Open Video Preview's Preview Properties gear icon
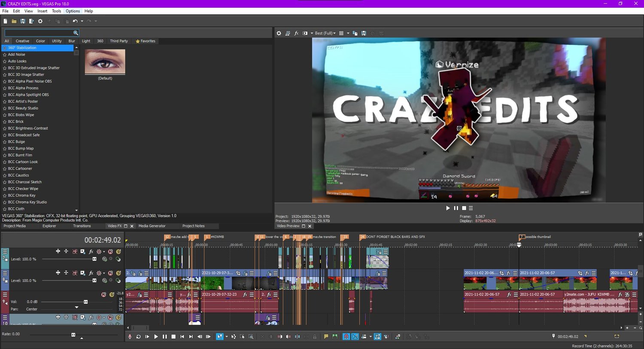The width and height of the screenshot is (644, 349). tap(279, 33)
